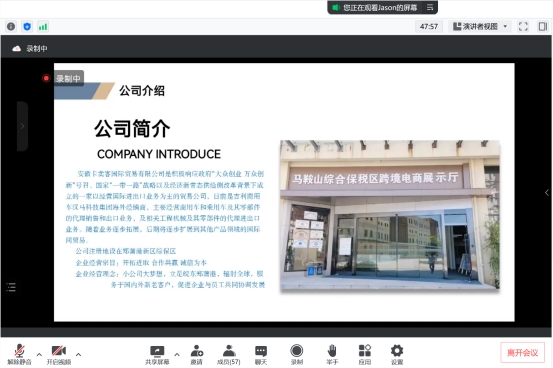This screenshot has width=553, height=368.
Task: Expand share options arrow beside 共享屏幕
Action: [x=177, y=355]
